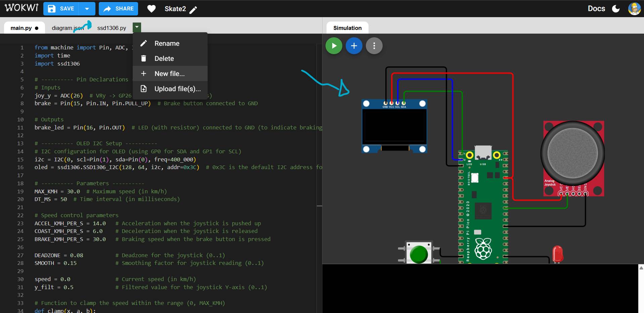The width and height of the screenshot is (644, 313).
Task: Open the file tab dropdown chevron
Action: point(137,27)
